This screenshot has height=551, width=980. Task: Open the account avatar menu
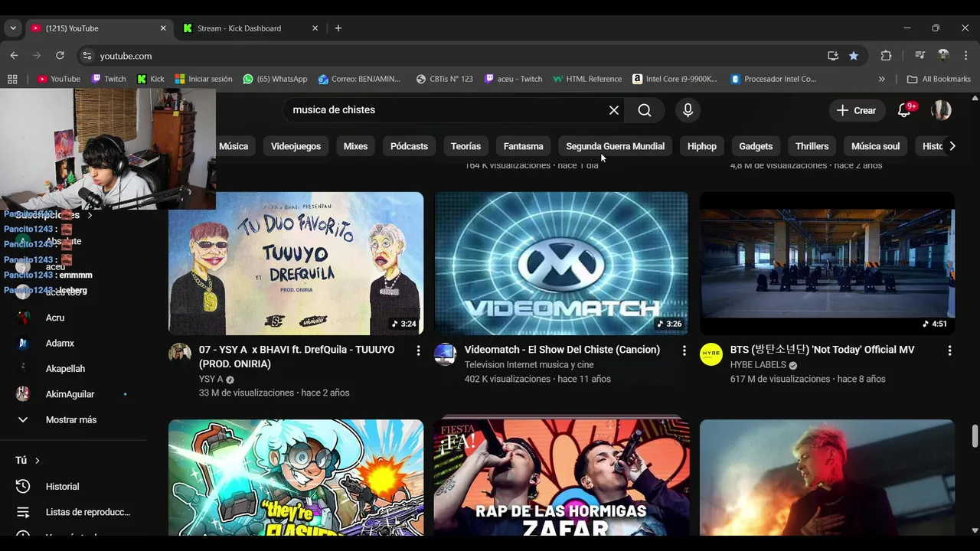[941, 110]
